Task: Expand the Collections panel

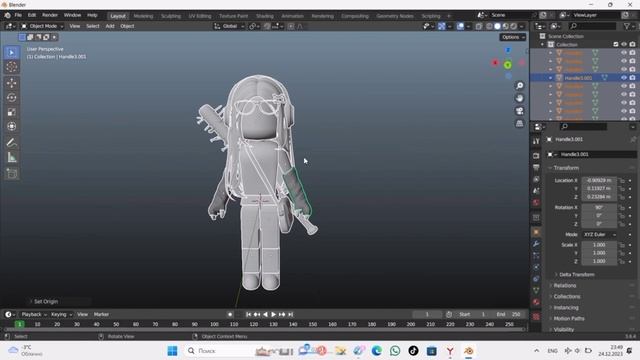Action: 567,297
